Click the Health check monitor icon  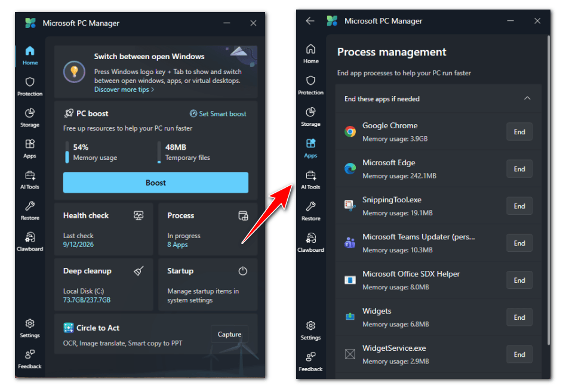[139, 215]
